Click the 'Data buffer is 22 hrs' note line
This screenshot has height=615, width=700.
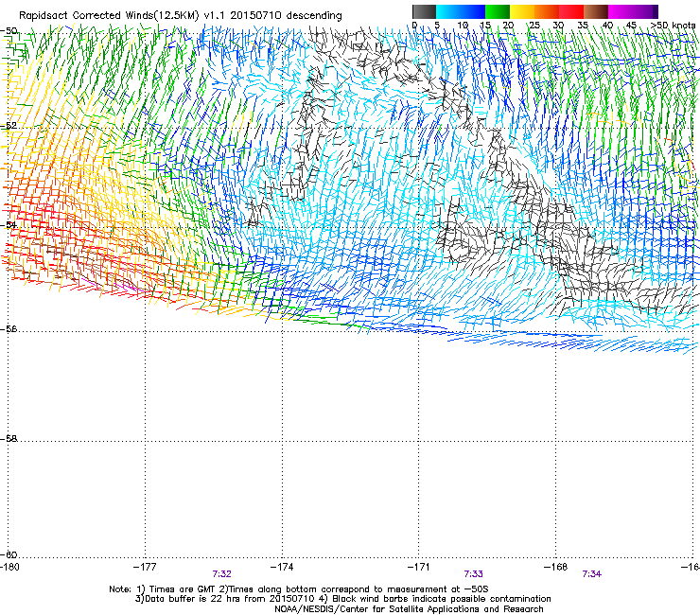(x=342, y=599)
